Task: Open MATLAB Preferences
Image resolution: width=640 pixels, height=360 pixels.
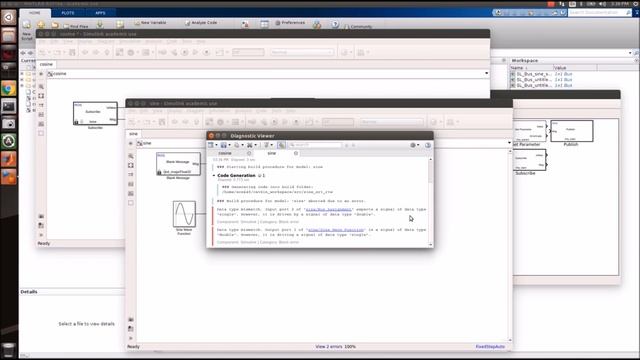Action: tap(290, 23)
